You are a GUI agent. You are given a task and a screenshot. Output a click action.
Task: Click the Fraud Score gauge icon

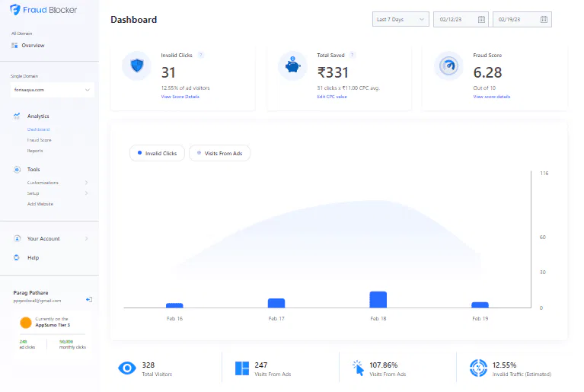coord(448,66)
